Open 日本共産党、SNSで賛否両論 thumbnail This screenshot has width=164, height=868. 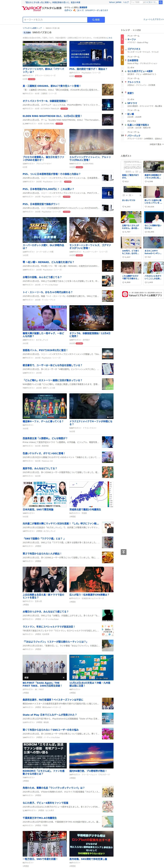(x=45, y=494)
